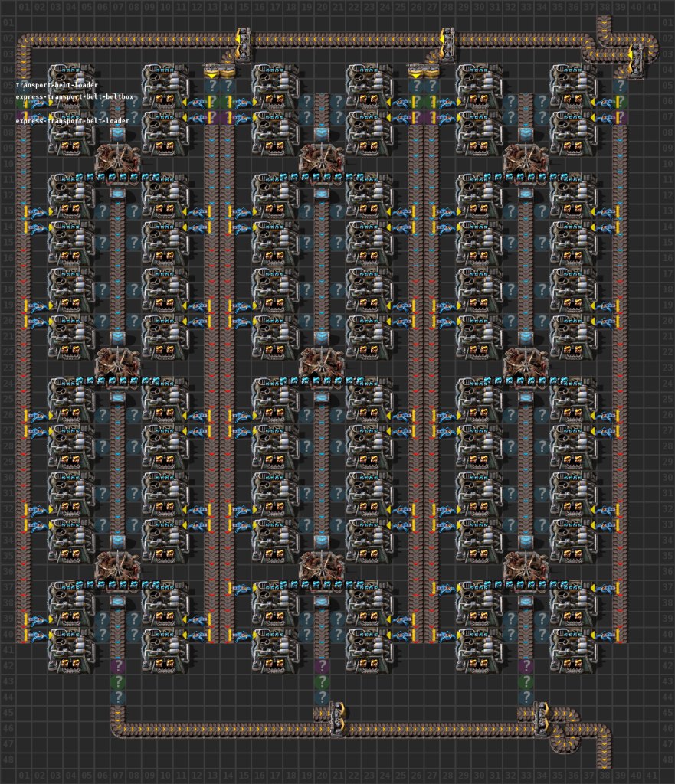This screenshot has height=784, width=675.
Task: Select the blue underground belt at column 20 row 34
Action: pos(323,541)
